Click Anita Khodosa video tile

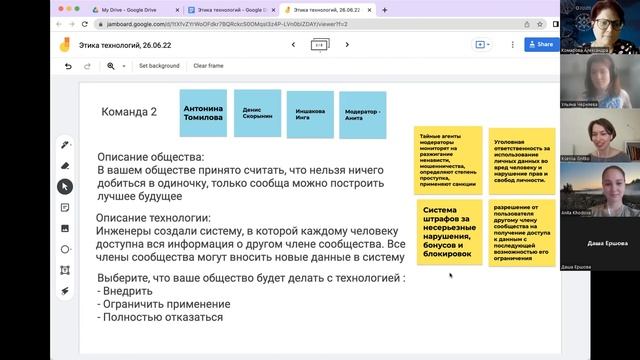(600, 189)
